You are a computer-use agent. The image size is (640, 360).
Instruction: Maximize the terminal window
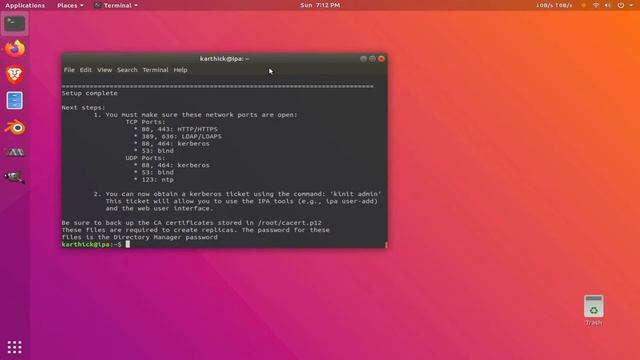(372, 59)
